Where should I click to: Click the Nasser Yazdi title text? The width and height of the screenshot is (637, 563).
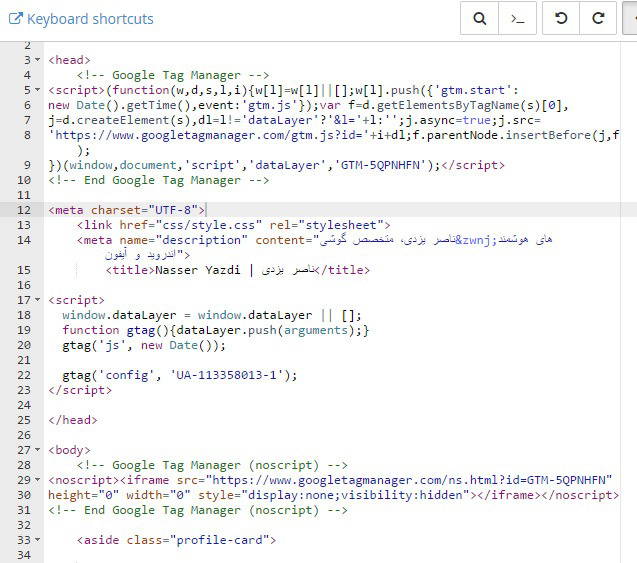click(x=197, y=270)
